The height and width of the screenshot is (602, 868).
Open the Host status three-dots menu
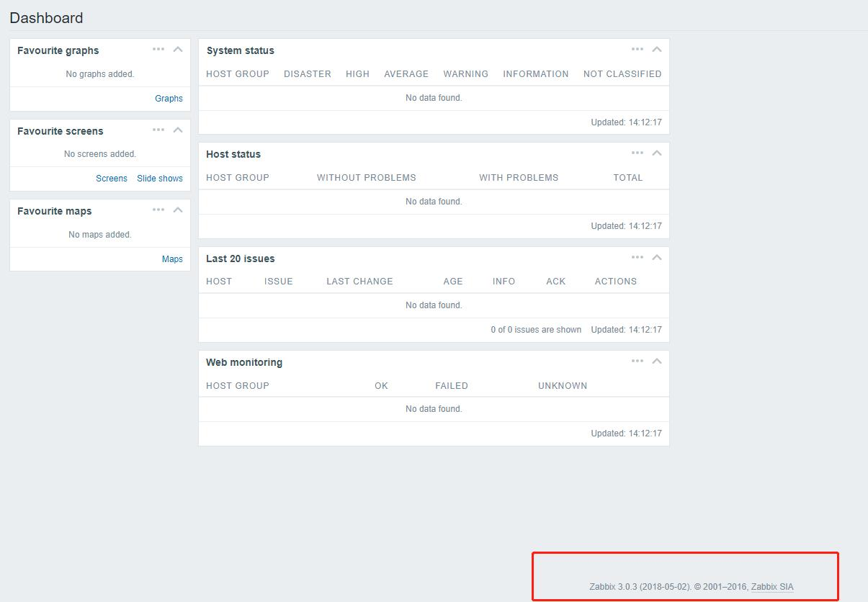coord(637,153)
